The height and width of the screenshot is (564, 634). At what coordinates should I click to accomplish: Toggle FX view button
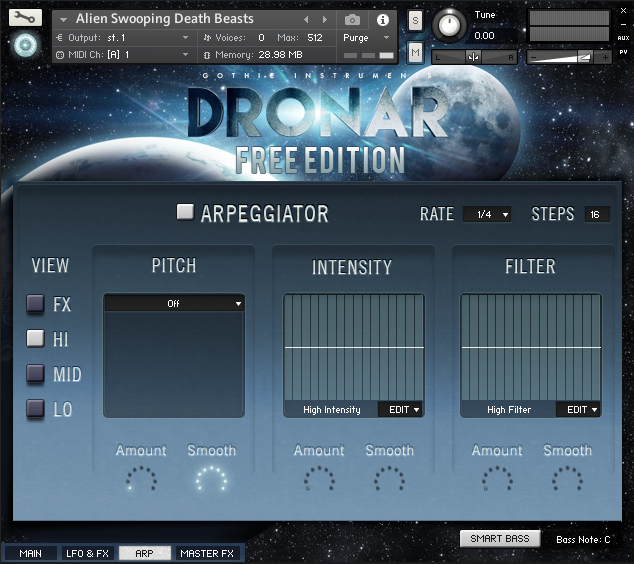(x=36, y=303)
